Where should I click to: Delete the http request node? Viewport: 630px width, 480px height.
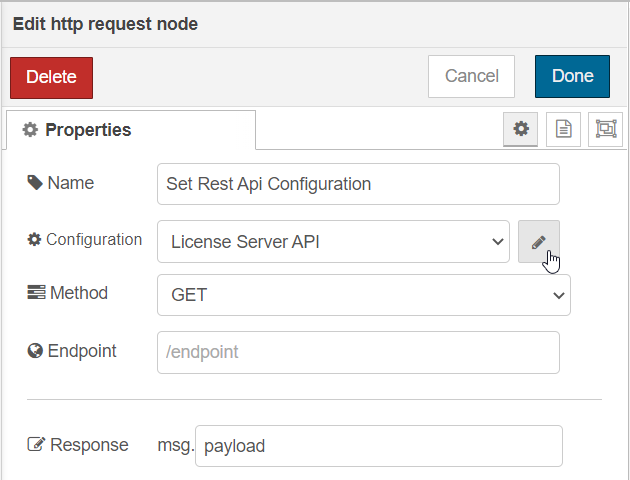51,78
